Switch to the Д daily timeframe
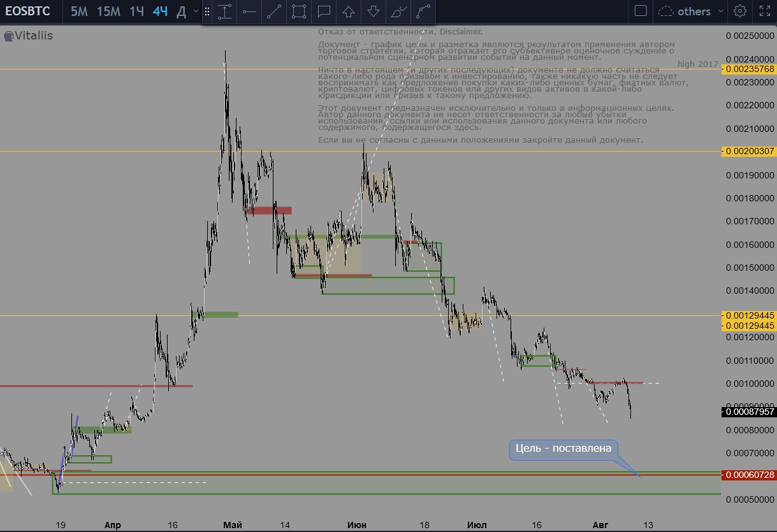The image size is (777, 532). click(181, 11)
